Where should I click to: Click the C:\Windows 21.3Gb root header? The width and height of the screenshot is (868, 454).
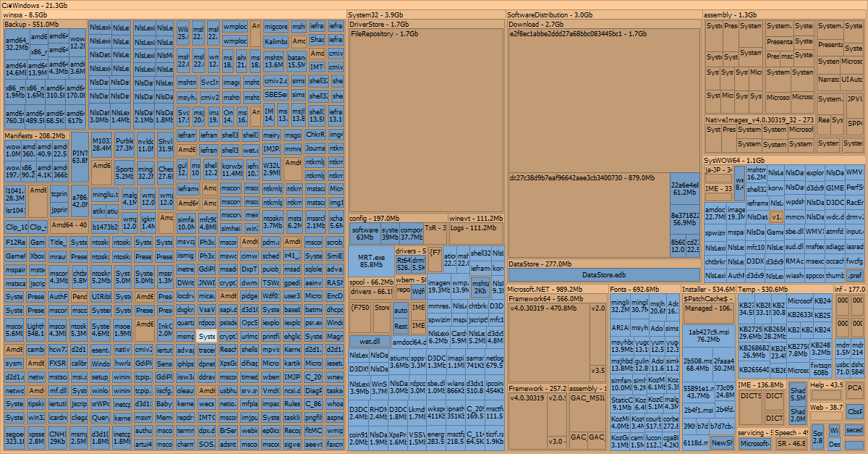tap(36, 5)
